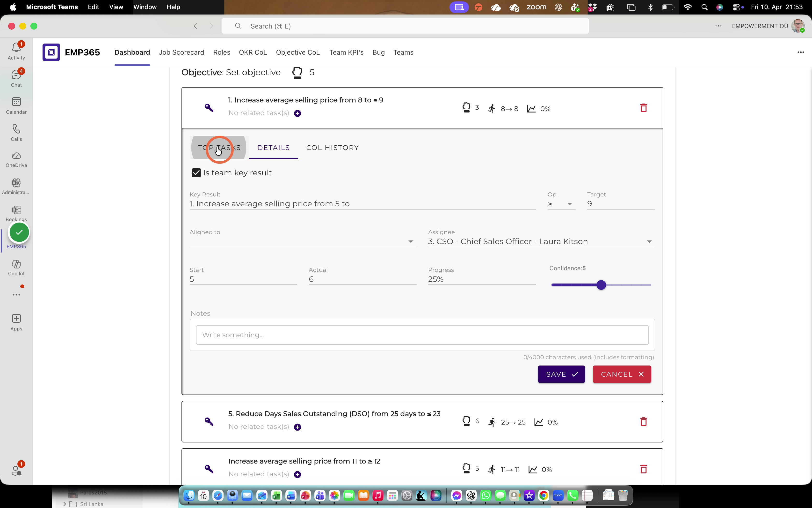Image resolution: width=812 pixels, height=508 pixels.
Task: Open the Window menu in menu bar
Action: point(145,7)
